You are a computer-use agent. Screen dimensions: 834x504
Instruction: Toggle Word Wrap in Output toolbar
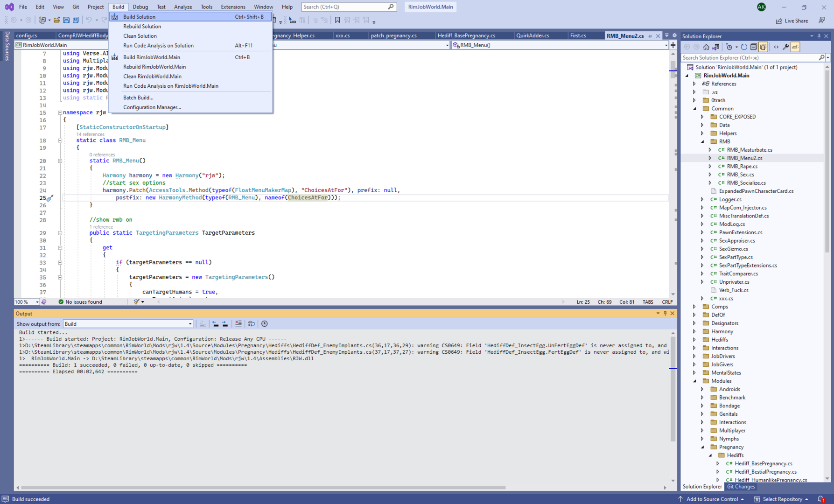[252, 324]
